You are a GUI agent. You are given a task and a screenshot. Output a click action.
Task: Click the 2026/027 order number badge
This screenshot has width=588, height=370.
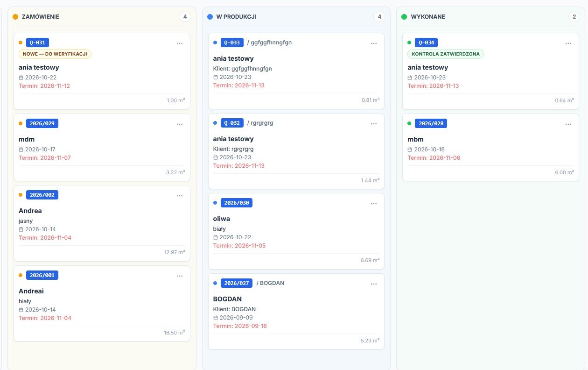pos(237,283)
